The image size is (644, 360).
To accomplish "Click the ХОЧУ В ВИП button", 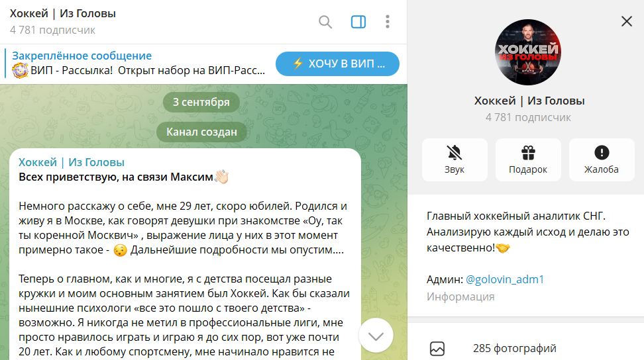I will pyautogui.click(x=338, y=64).
